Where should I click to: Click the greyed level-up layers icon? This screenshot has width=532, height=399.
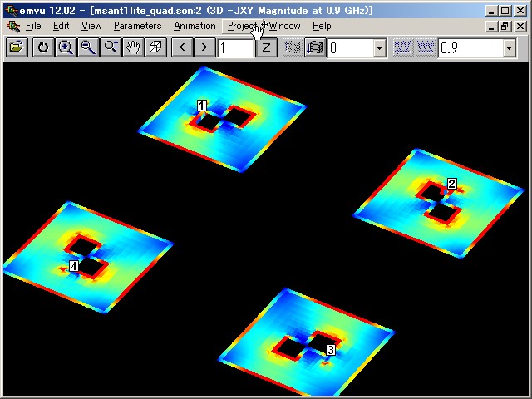point(293,47)
